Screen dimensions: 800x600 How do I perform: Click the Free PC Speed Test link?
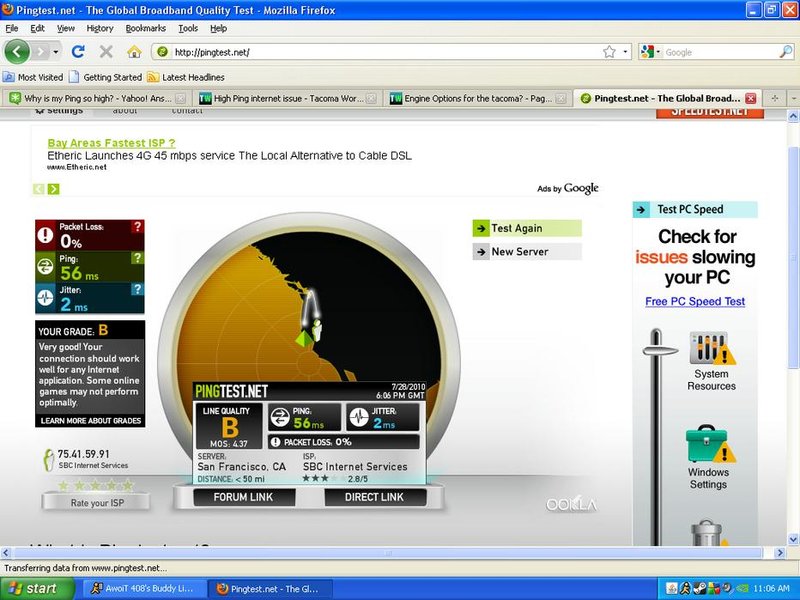click(x=695, y=302)
